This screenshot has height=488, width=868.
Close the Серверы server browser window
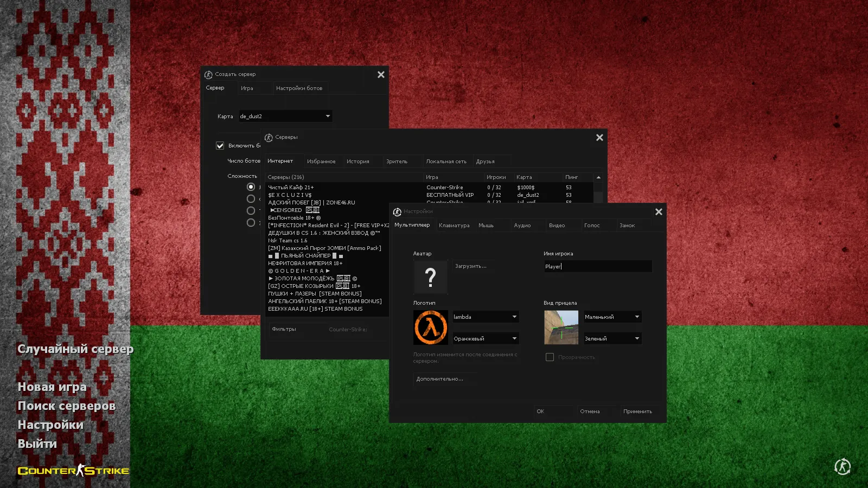click(x=599, y=138)
